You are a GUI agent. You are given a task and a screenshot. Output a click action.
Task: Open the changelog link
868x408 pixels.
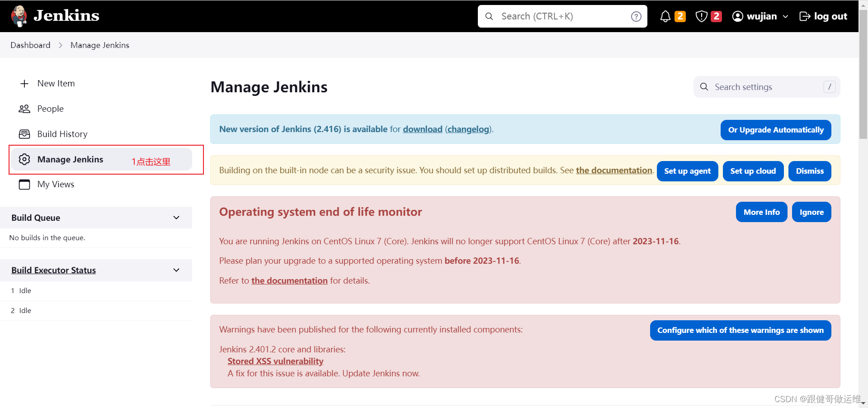coord(469,129)
